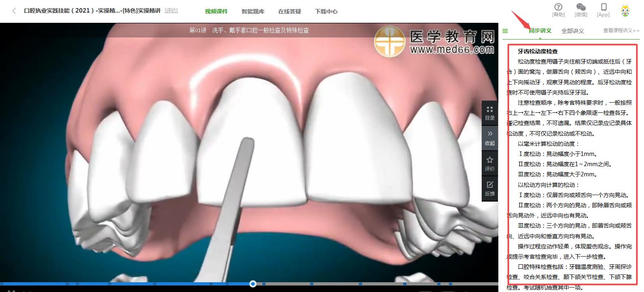The height and width of the screenshot is (292, 644).
Task: Click the [评价] link beside course title
Action: click(x=171, y=11)
